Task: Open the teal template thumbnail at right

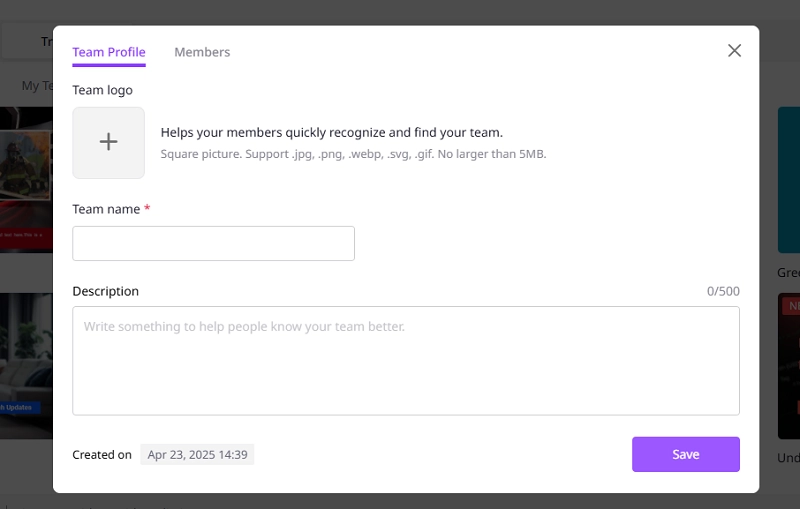Action: pyautogui.click(x=788, y=180)
